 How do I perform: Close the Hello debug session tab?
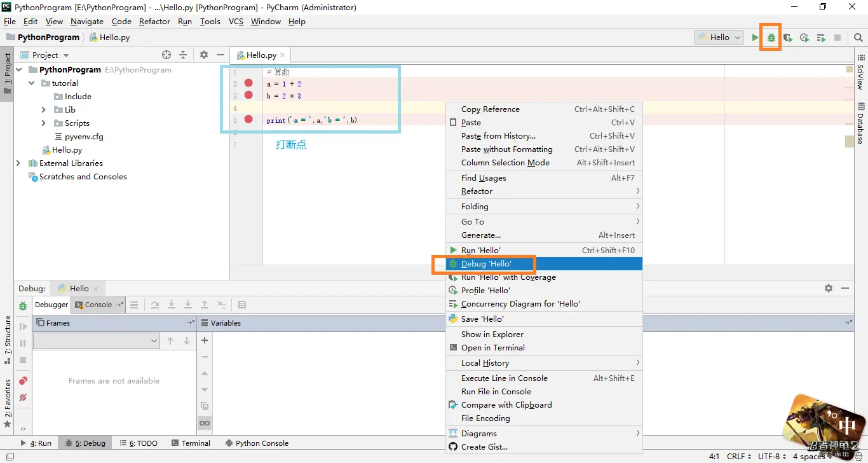[x=95, y=288]
